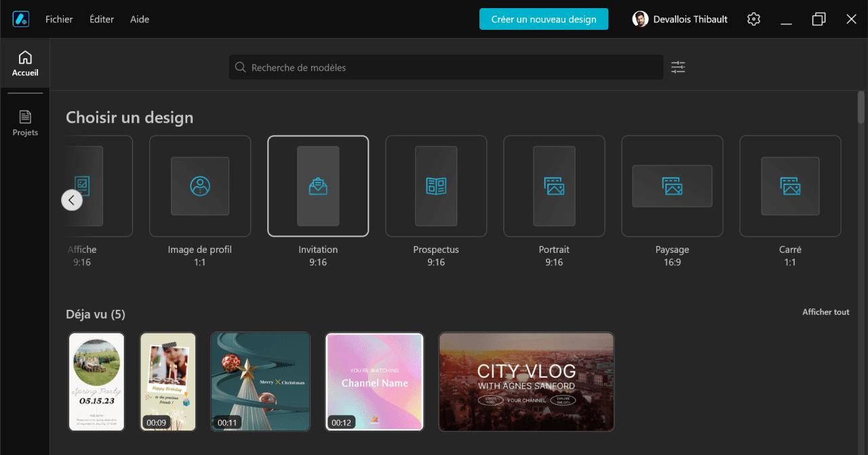Select the Paysage 16:9 design icon
The image size is (868, 455).
[x=672, y=186]
